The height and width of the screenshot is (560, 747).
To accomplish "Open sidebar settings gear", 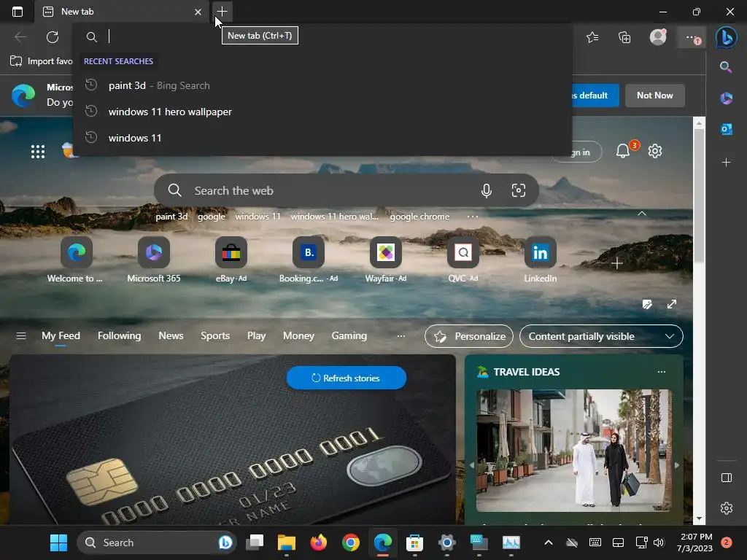I will [726, 508].
